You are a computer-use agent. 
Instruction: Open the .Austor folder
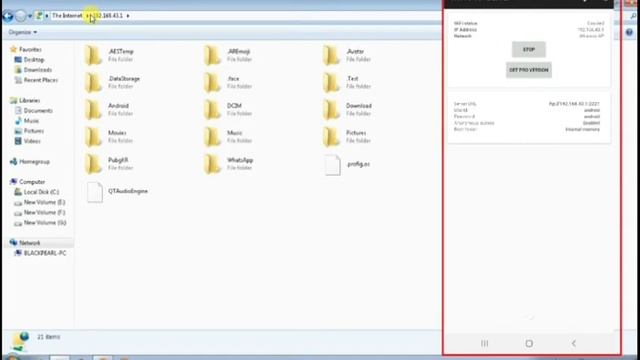click(x=347, y=55)
